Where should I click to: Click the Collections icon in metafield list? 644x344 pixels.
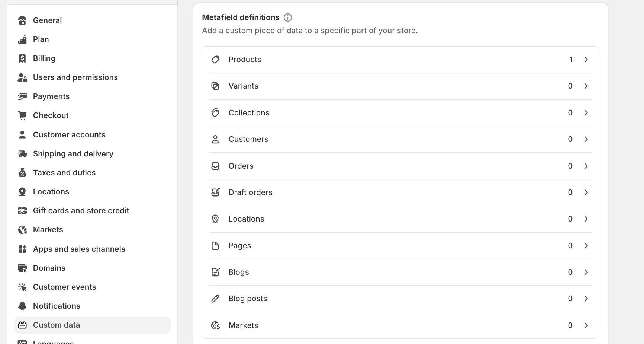click(215, 113)
